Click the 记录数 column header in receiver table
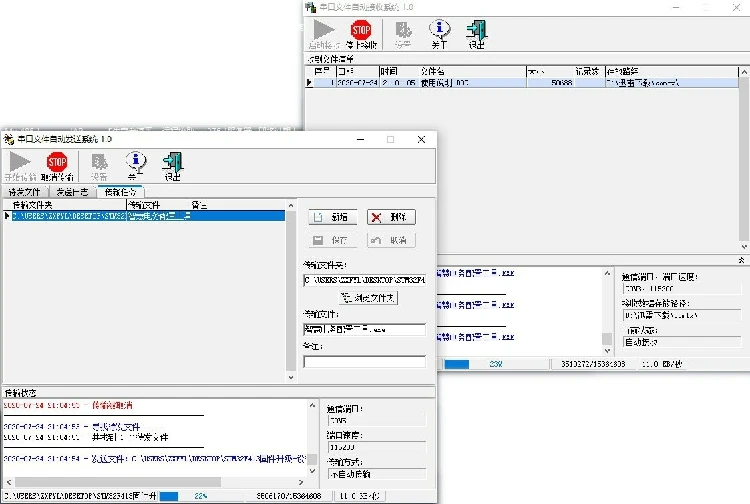Viewport: 750px width, 504px height. tap(587, 71)
